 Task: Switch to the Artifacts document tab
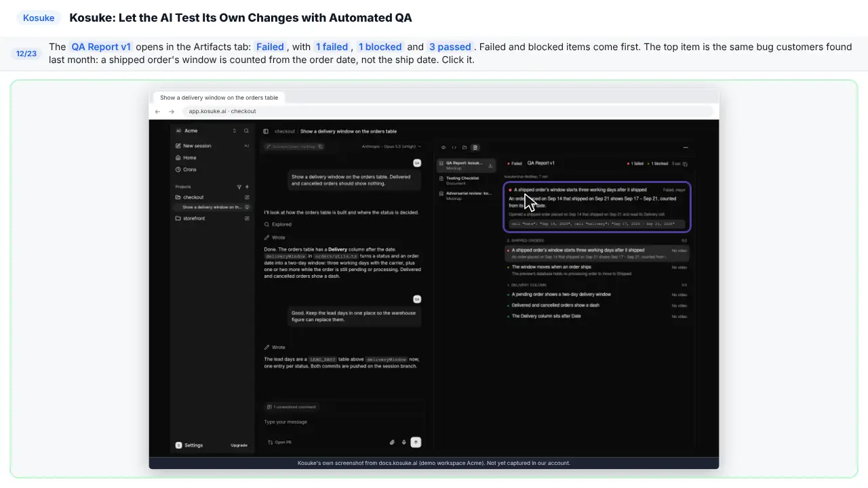tap(475, 147)
